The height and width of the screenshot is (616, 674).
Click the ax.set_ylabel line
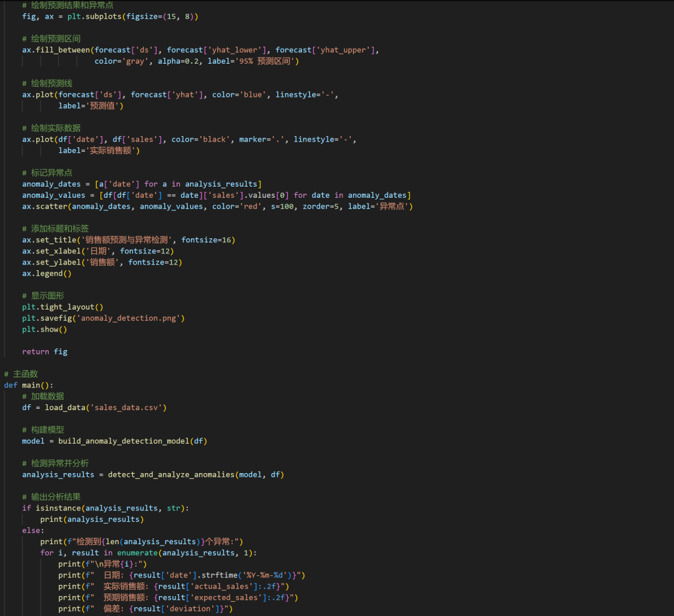[x=102, y=262]
